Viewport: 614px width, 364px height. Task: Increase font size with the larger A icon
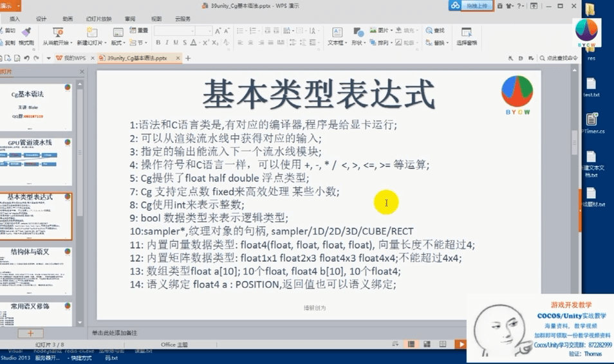[218, 30]
